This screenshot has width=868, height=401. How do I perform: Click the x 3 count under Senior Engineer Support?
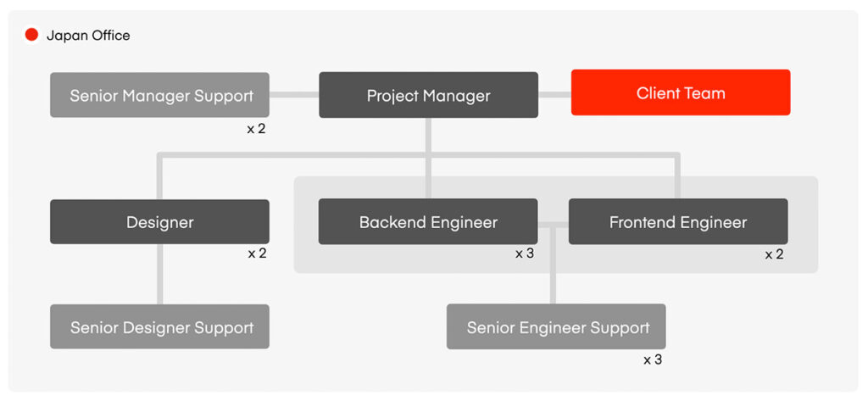(x=653, y=359)
